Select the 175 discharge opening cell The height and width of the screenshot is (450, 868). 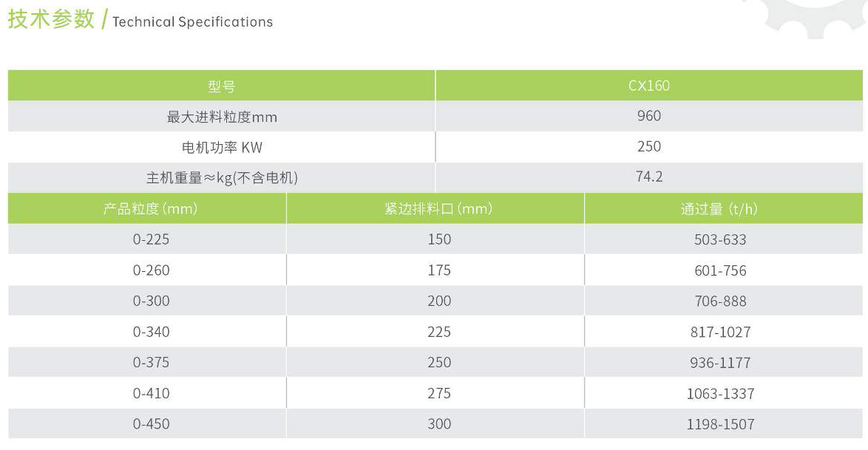439,270
